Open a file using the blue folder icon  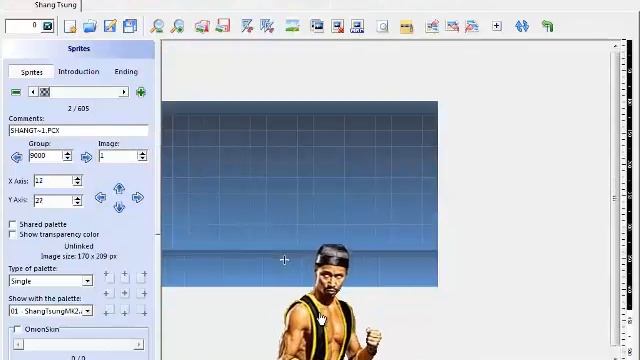pos(90,27)
